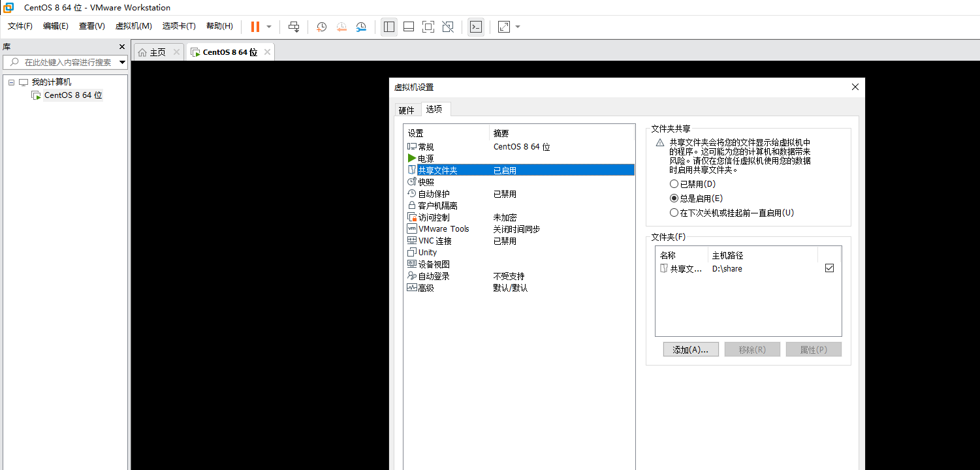Viewport: 980px width, 470px height.
Task: Open the 帮助(H) menu
Action: click(219, 26)
